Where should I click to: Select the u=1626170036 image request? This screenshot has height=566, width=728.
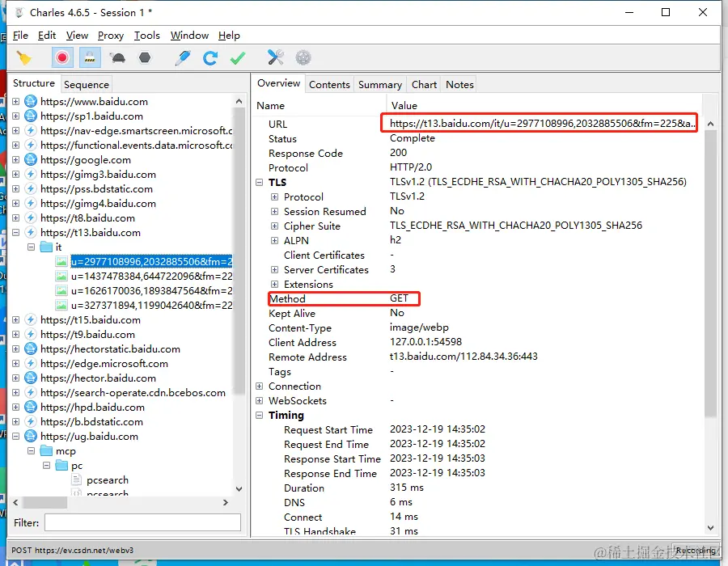coord(151,291)
